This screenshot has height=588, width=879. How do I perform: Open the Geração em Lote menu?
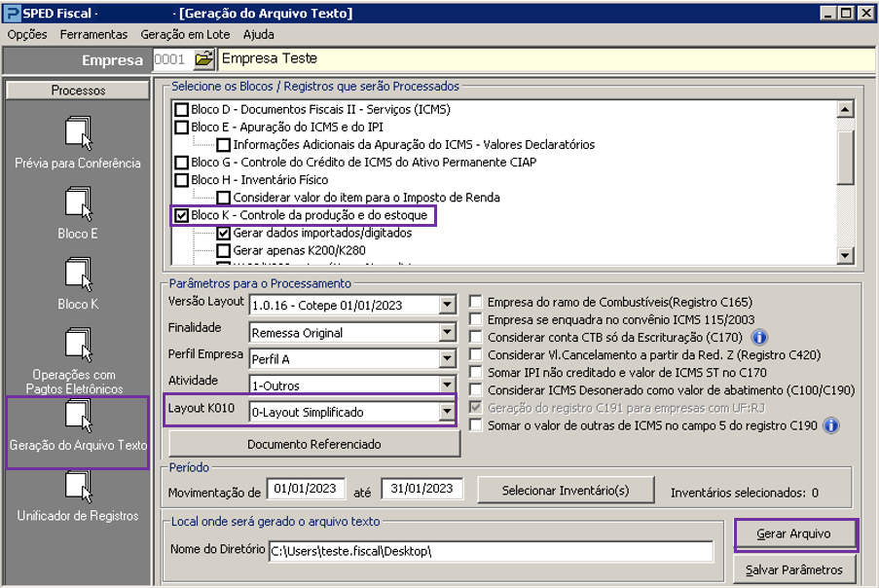tap(185, 35)
